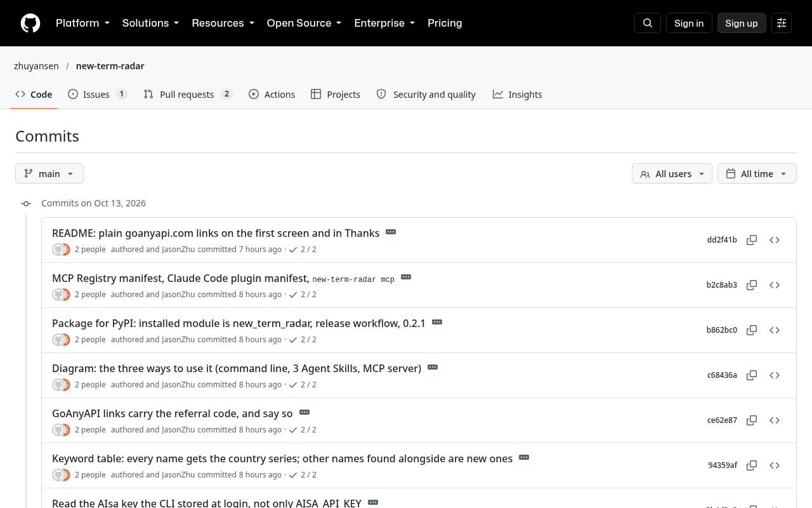Open the new-term-radar repository link
The width and height of the screenshot is (812, 508).
coord(110,66)
